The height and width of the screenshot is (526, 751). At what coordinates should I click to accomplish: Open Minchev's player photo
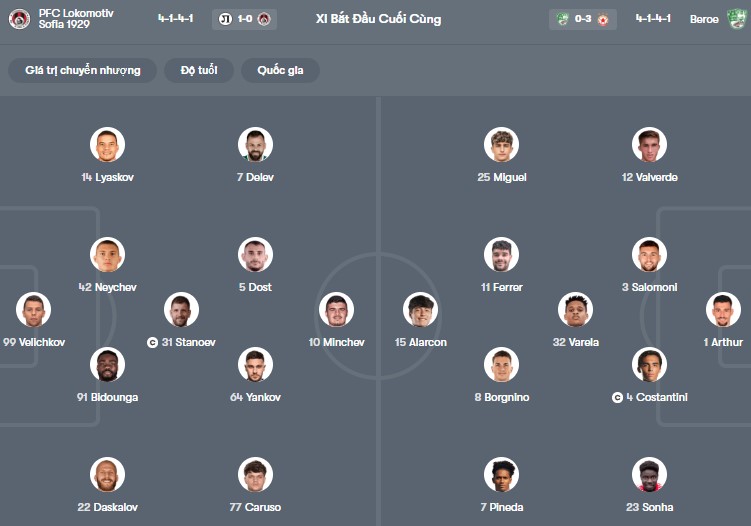coord(336,310)
